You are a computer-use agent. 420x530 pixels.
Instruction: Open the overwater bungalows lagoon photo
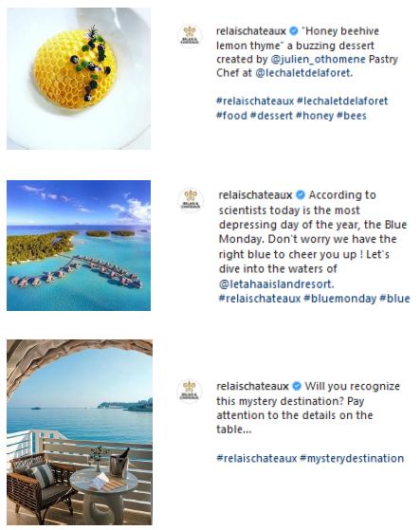coord(79,246)
